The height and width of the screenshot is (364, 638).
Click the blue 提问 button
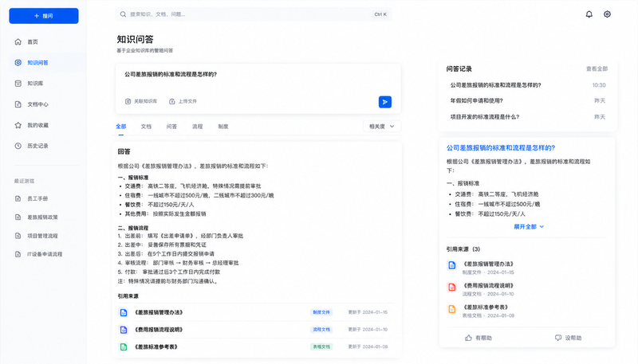click(44, 16)
